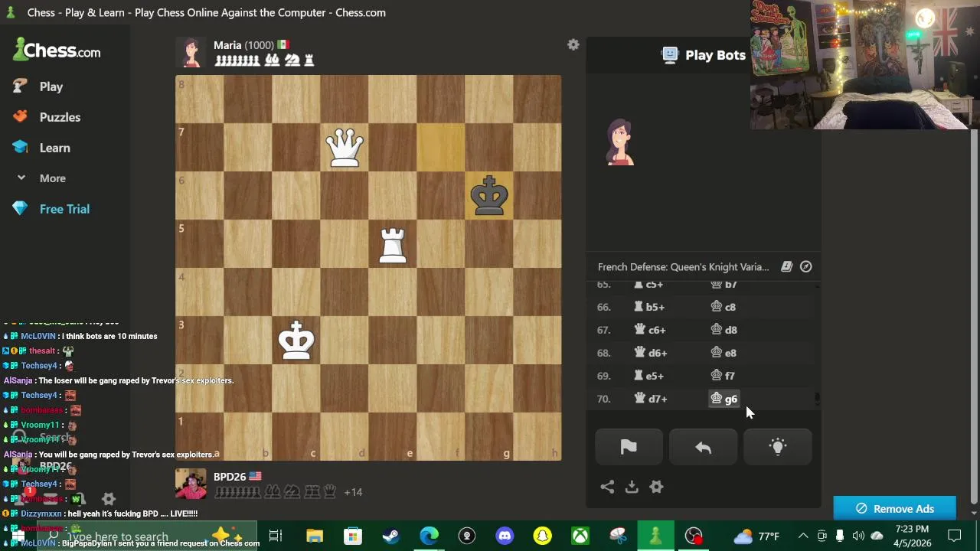Click the undo move arrow button

(x=703, y=447)
